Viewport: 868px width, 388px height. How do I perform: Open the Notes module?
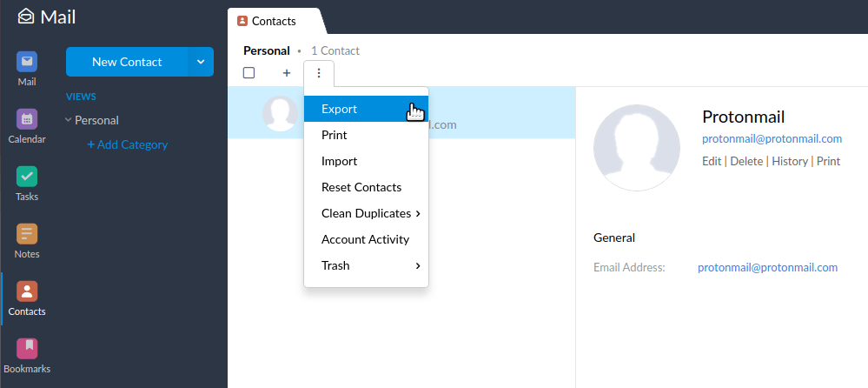click(x=26, y=235)
